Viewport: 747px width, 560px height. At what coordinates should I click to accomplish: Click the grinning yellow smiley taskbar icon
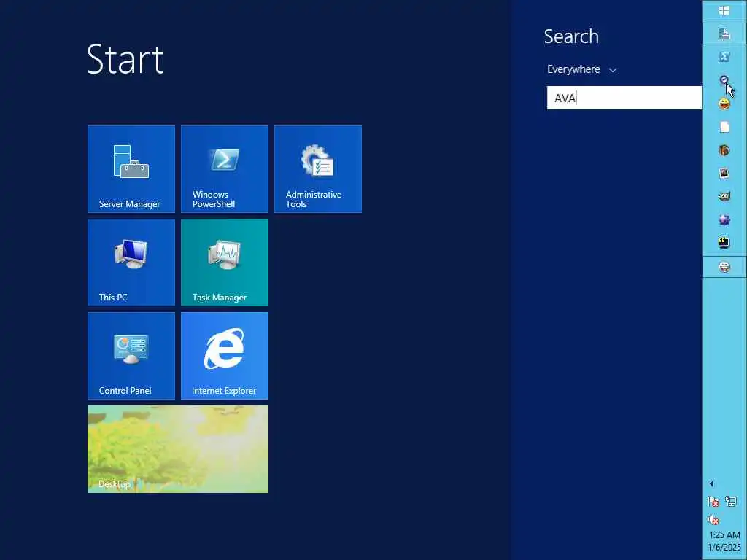tap(724, 104)
